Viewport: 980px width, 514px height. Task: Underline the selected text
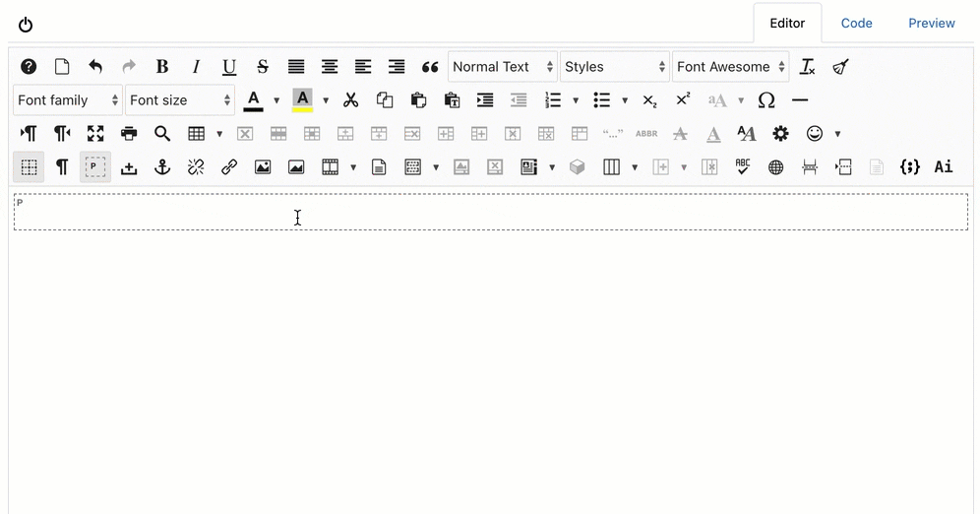pyautogui.click(x=229, y=67)
